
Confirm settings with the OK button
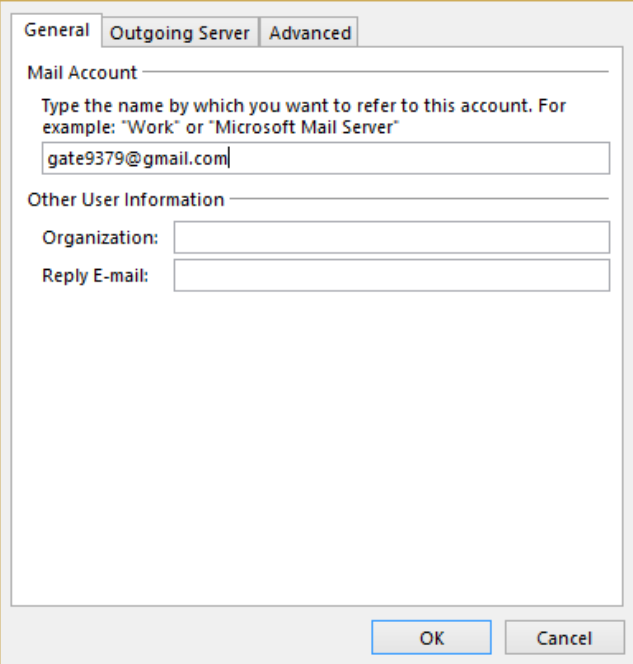431,638
